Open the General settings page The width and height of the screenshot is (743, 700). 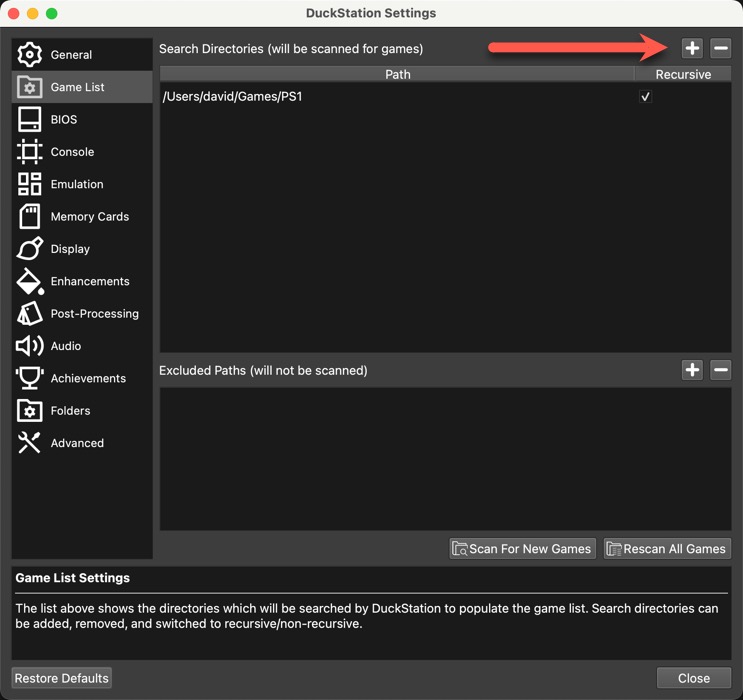[82, 55]
